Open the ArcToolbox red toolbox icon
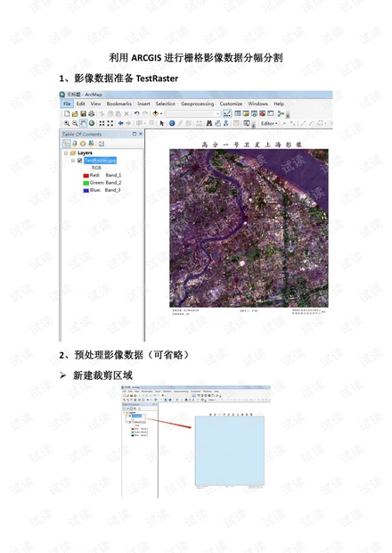The width and height of the screenshot is (392, 553). click(x=262, y=113)
